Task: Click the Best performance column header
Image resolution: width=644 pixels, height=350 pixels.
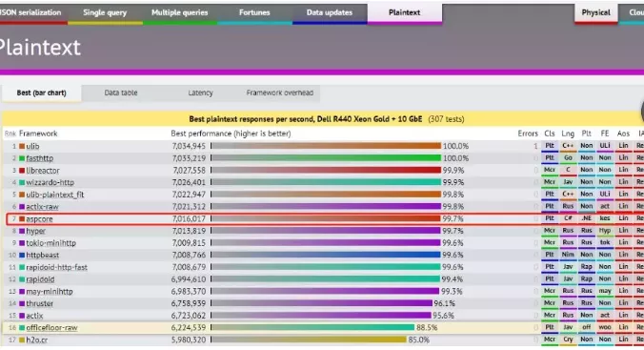Action: tap(231, 134)
